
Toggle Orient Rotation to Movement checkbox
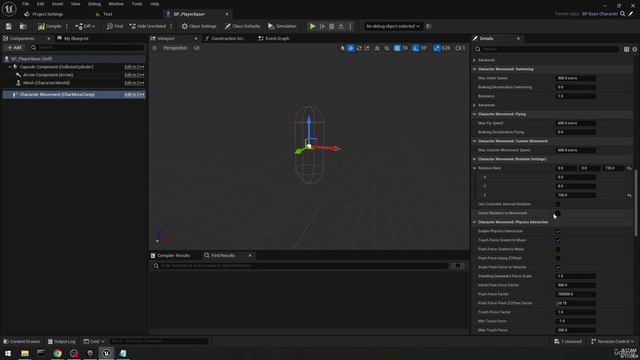click(558, 213)
